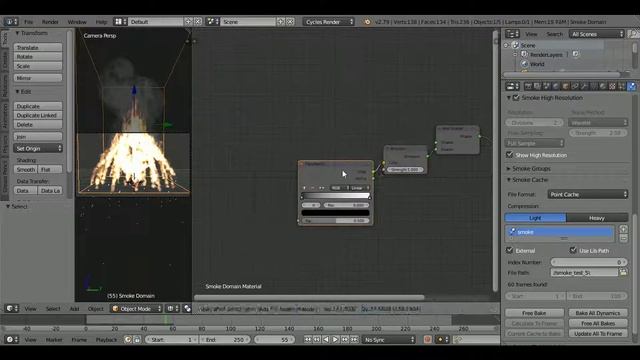Open Render Layers properties tab
Viewport: 640px width, 360px height.
pos(537,86)
